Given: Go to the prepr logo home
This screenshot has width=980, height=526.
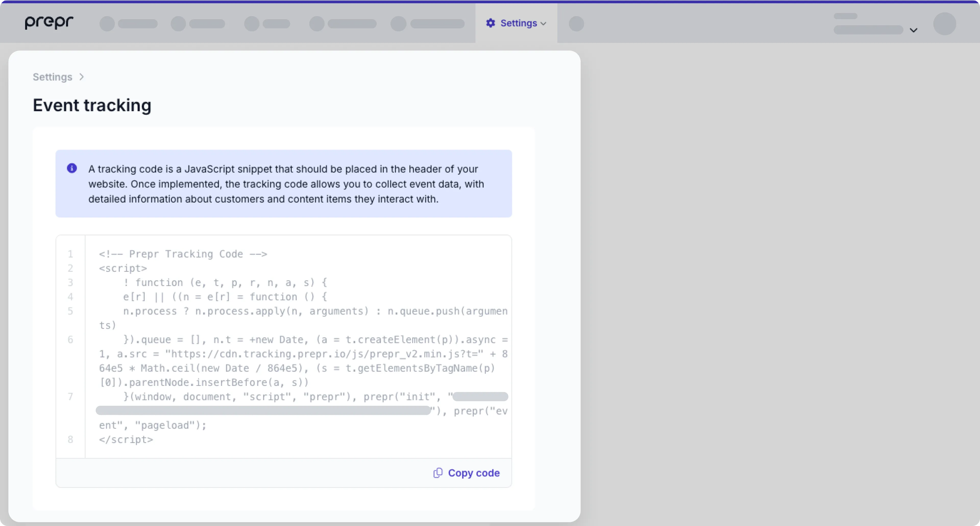Looking at the screenshot, I should click(49, 22).
